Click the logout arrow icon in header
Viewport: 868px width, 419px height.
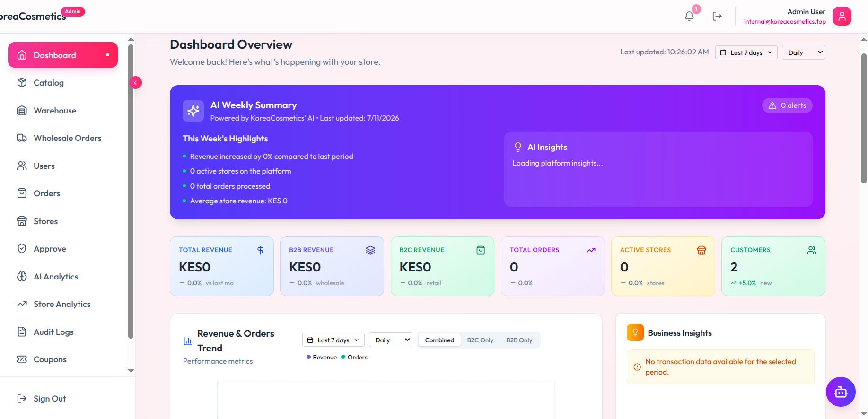717,16
